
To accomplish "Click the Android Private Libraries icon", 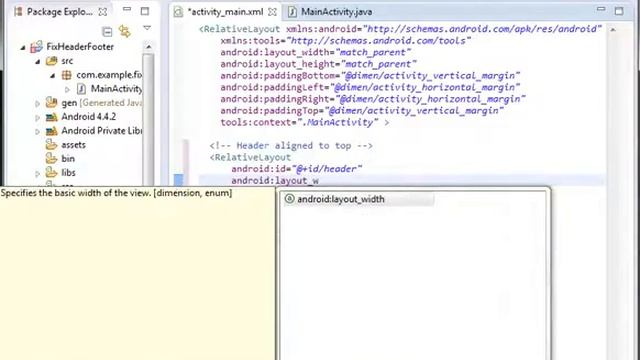I will click(x=51, y=131).
